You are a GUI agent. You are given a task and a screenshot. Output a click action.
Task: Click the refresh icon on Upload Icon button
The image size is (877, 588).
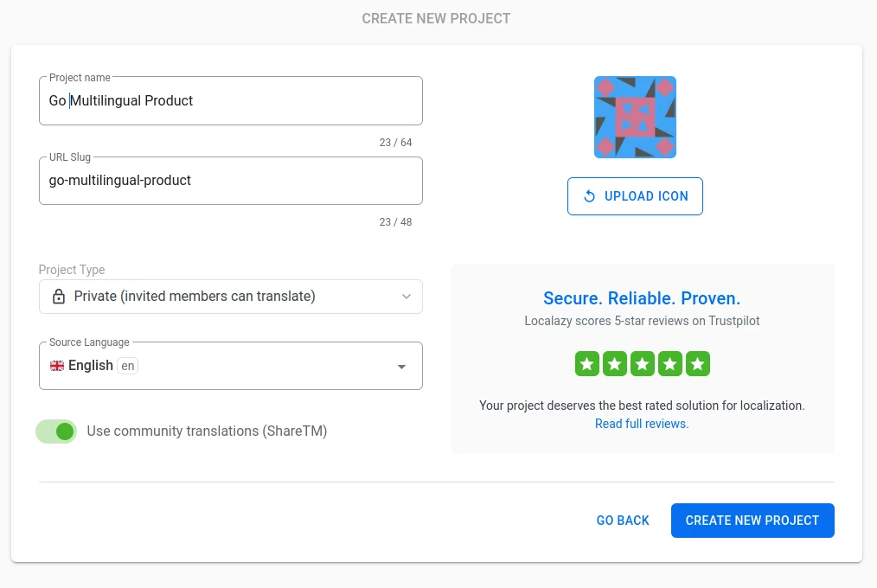[x=590, y=196]
